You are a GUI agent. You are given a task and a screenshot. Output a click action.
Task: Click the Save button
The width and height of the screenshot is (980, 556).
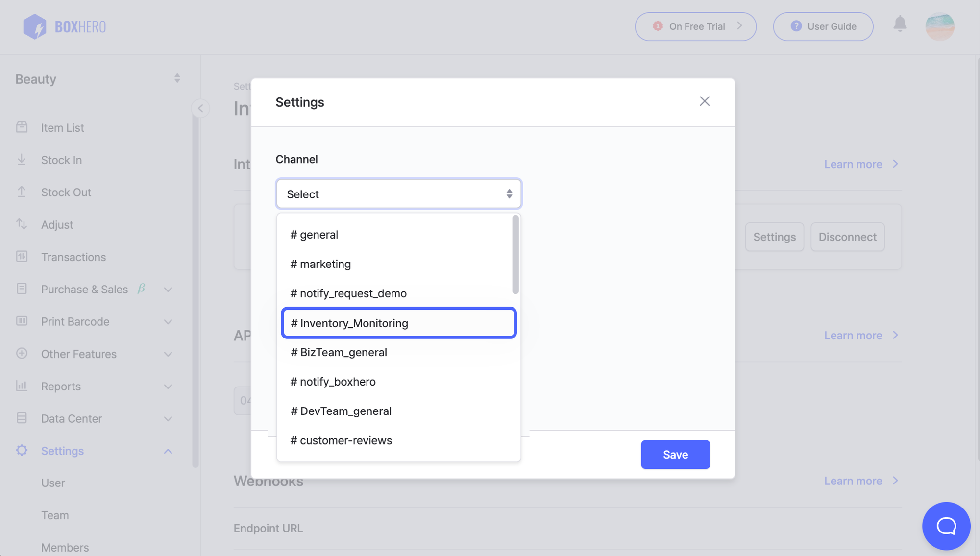coord(675,454)
